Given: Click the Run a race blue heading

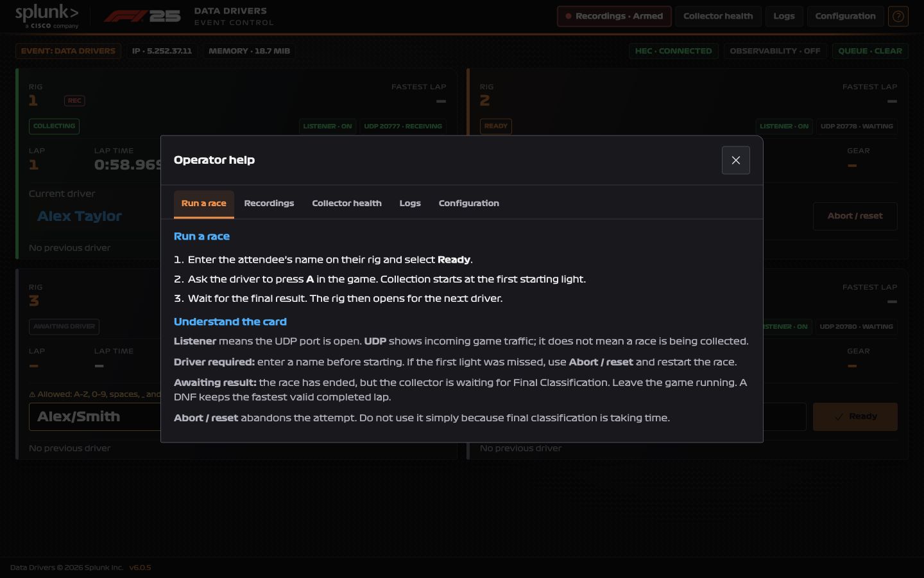Looking at the screenshot, I should (x=201, y=236).
